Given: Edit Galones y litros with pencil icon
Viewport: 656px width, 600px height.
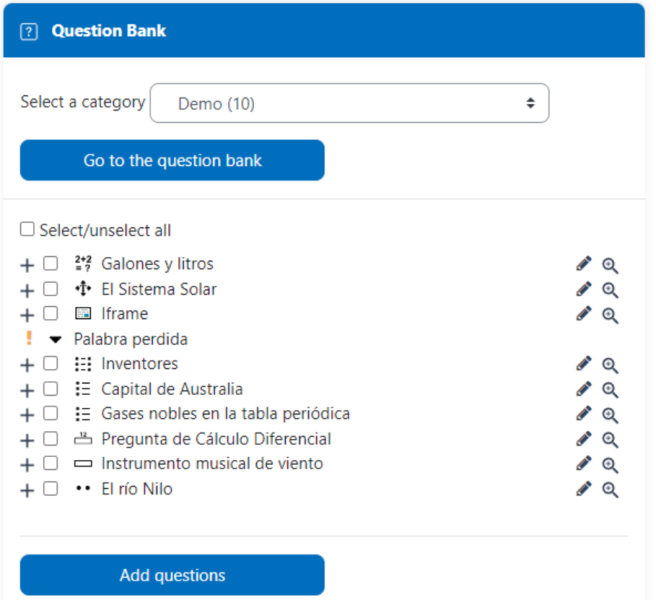Looking at the screenshot, I should click(x=584, y=264).
